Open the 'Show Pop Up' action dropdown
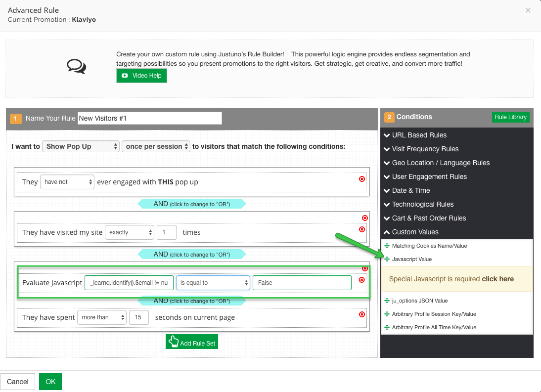 pyautogui.click(x=81, y=146)
